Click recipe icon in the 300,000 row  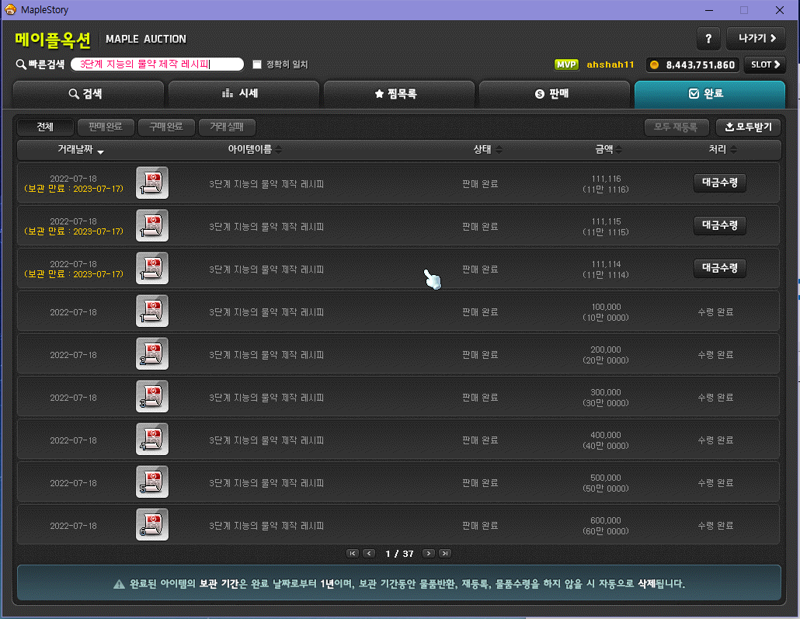152,396
